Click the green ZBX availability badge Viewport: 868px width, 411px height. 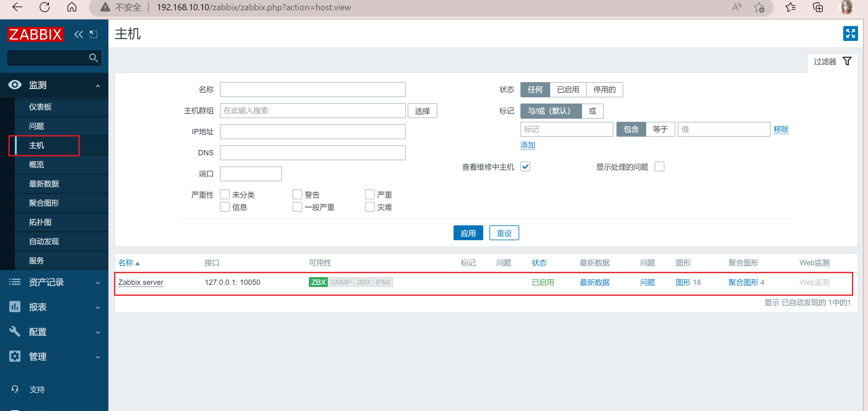coord(318,282)
